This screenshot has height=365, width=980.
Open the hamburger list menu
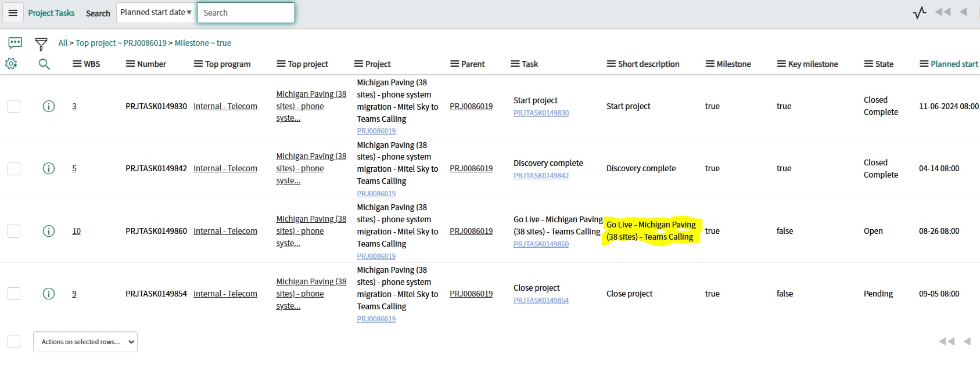point(13,13)
